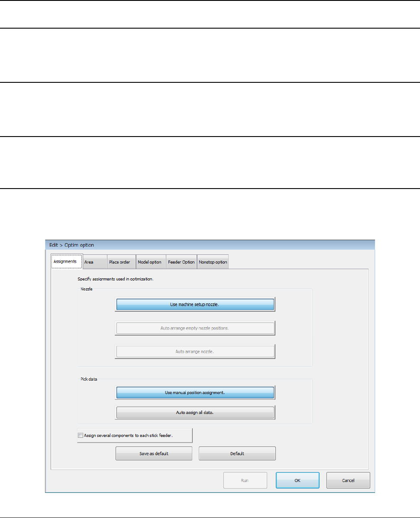Click the Save as default button
The width and height of the screenshot is (420, 518).
(x=154, y=453)
